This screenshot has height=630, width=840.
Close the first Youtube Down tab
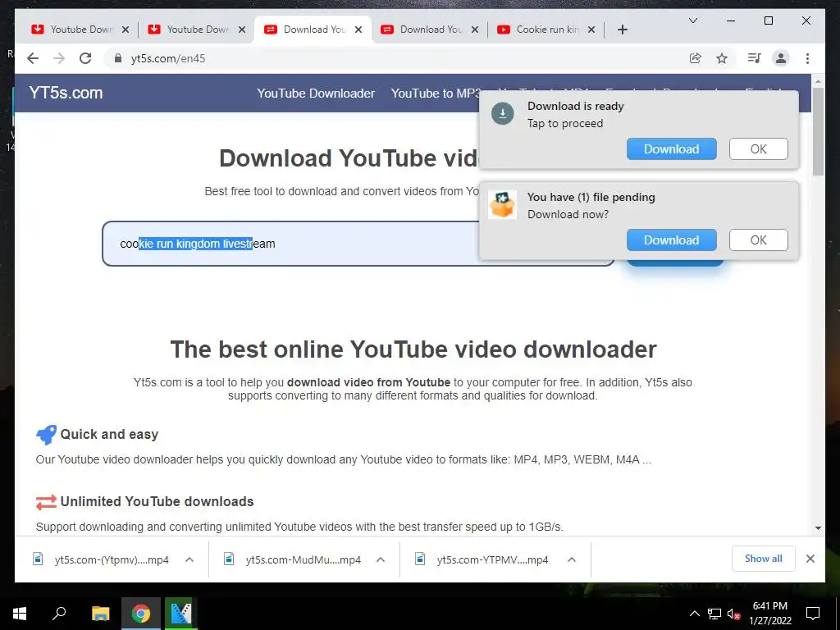pos(126,30)
